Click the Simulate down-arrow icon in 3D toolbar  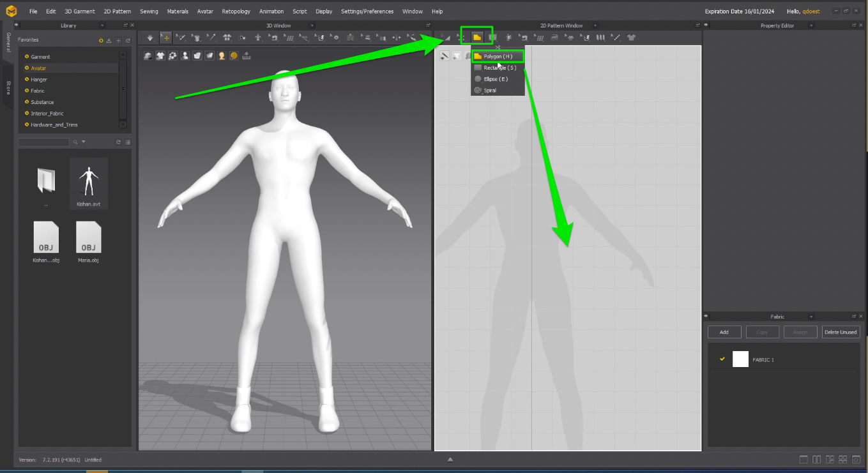[x=150, y=38]
